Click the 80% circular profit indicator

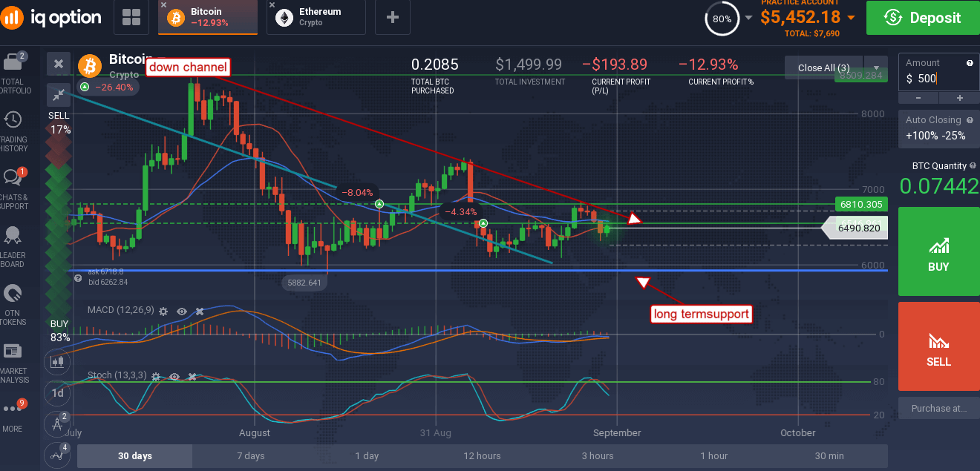point(722,19)
